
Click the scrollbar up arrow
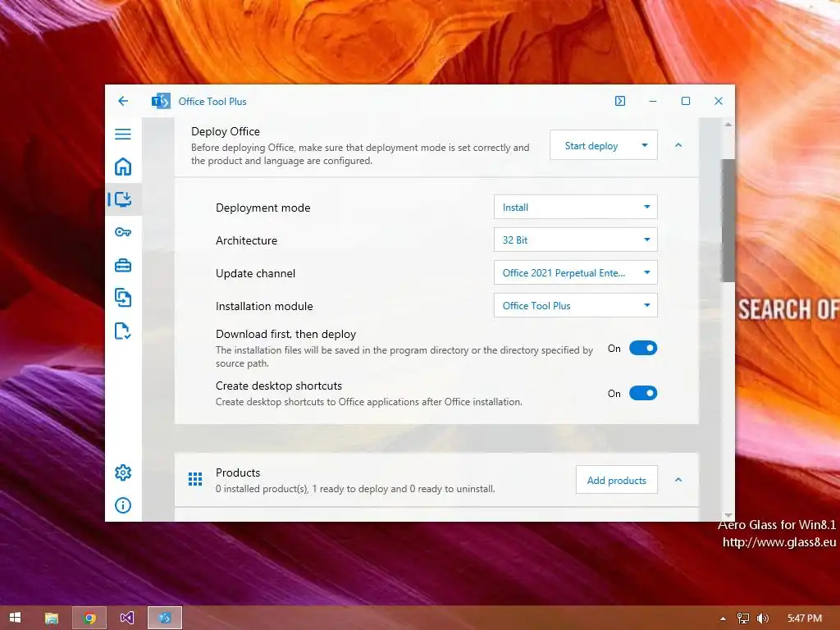pos(728,125)
